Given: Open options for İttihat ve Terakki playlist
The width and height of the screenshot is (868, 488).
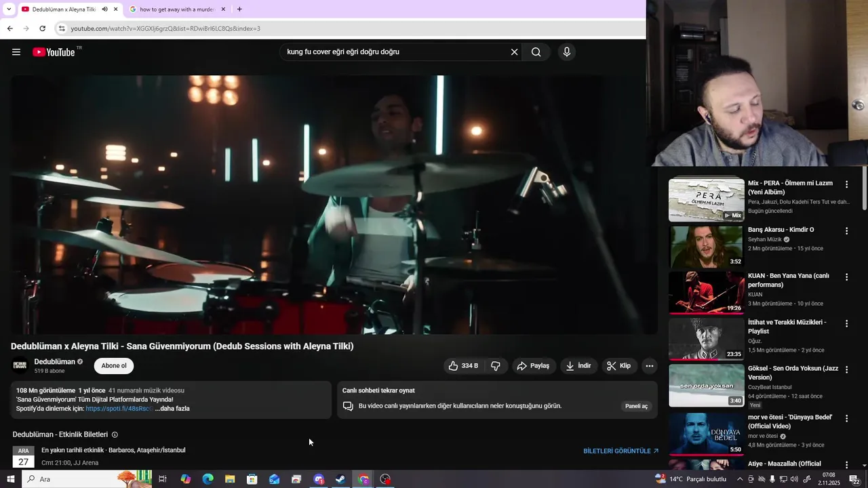Looking at the screenshot, I should (x=846, y=324).
